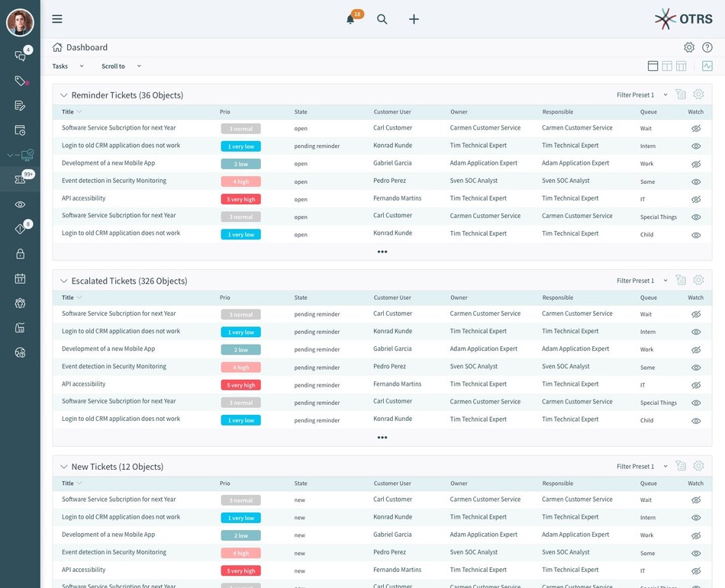Viewport: 725px width, 588px height.
Task: Toggle watch eye for Development of a new Mobile App
Action: pos(694,163)
